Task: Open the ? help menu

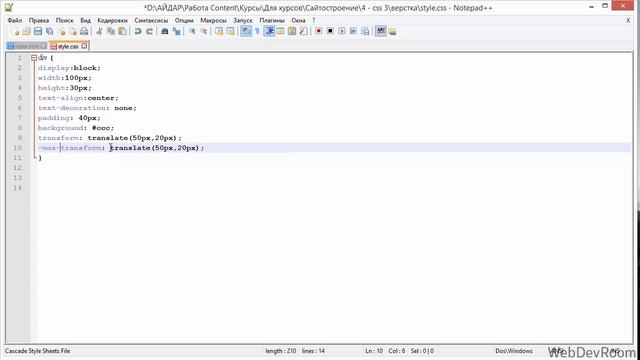Action: [x=313, y=20]
